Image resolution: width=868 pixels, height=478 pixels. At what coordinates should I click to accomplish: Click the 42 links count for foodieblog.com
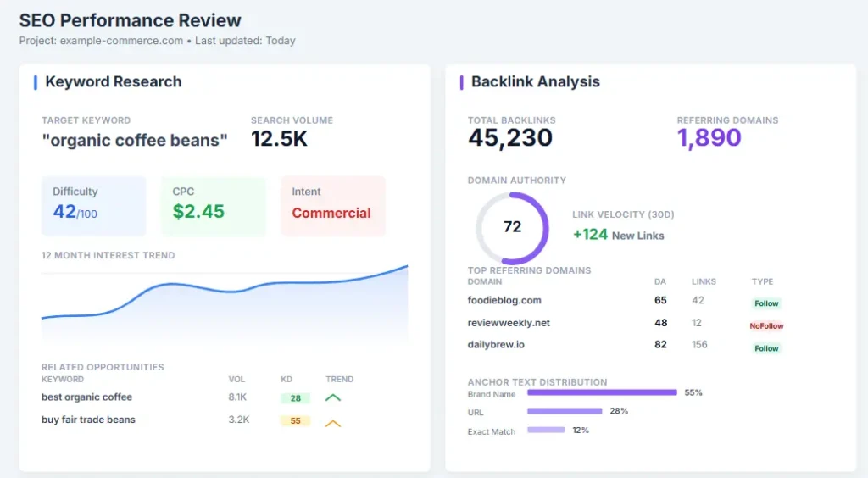coord(698,300)
